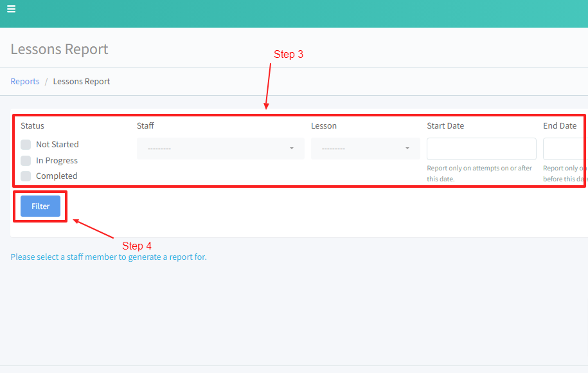The image size is (588, 373).
Task: Enable the In Progress status checkbox
Action: click(26, 161)
